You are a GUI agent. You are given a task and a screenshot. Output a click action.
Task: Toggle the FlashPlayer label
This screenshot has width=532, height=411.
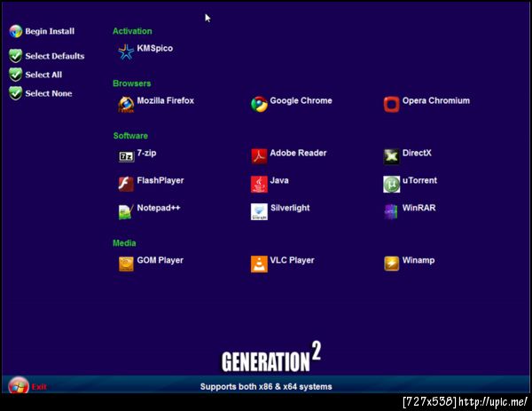(x=160, y=180)
